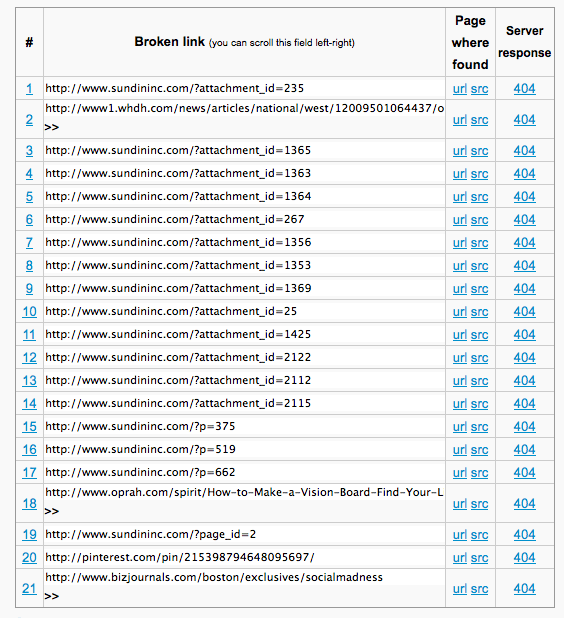Select the attachment_id=235 broken link field

coord(244,88)
